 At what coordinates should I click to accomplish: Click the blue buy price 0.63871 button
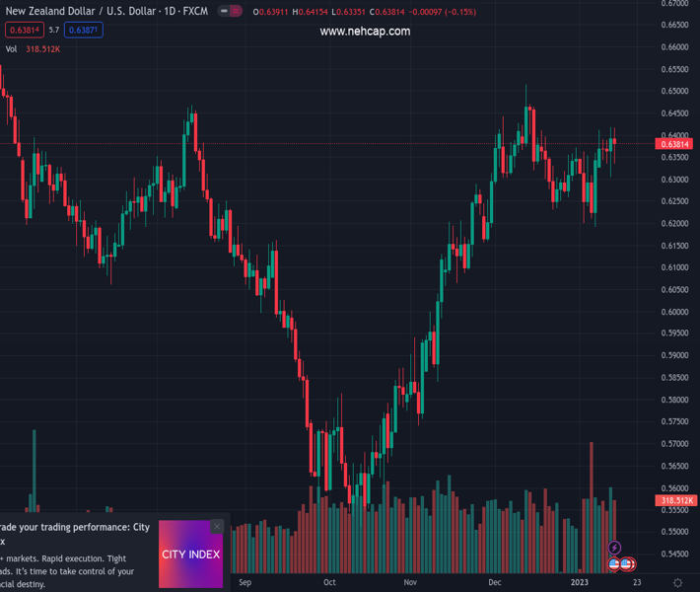click(84, 31)
